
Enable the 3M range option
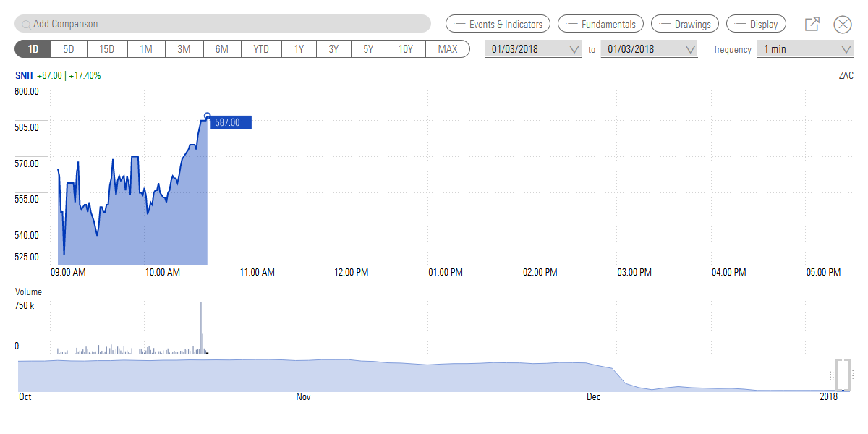click(184, 48)
